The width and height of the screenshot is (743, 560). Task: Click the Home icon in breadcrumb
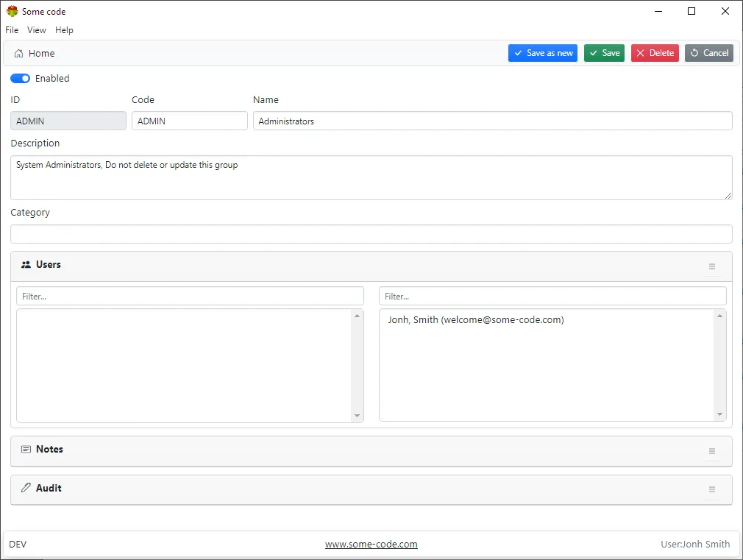(x=18, y=54)
